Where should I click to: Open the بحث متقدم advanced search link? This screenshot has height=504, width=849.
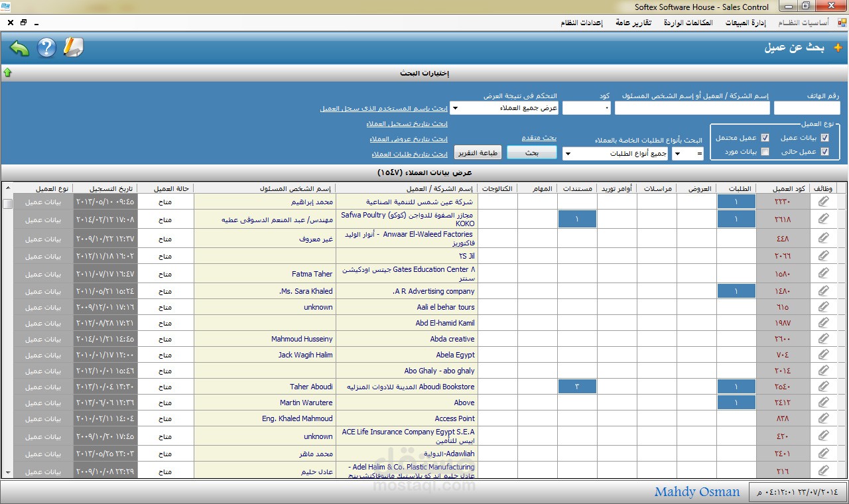[x=539, y=137]
